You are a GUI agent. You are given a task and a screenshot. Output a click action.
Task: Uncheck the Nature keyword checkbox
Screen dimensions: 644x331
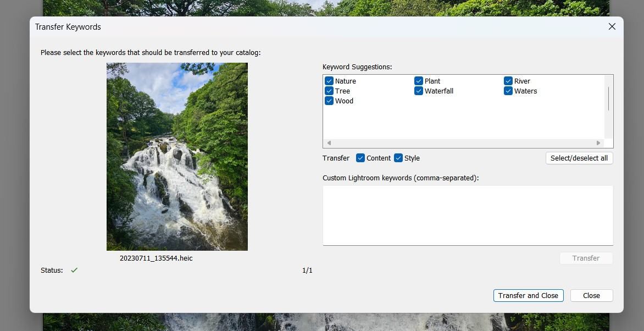coord(329,81)
